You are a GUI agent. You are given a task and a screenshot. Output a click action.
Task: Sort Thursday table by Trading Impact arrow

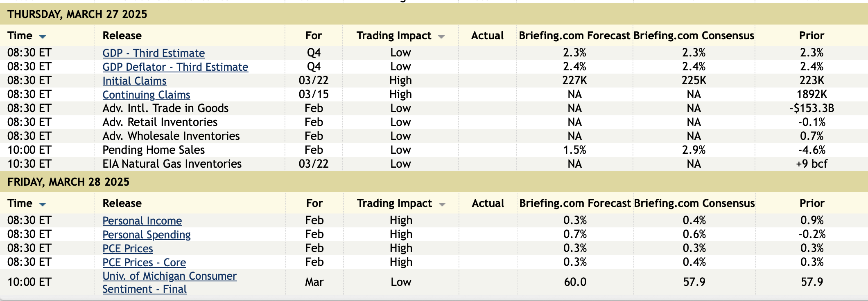coord(441,37)
